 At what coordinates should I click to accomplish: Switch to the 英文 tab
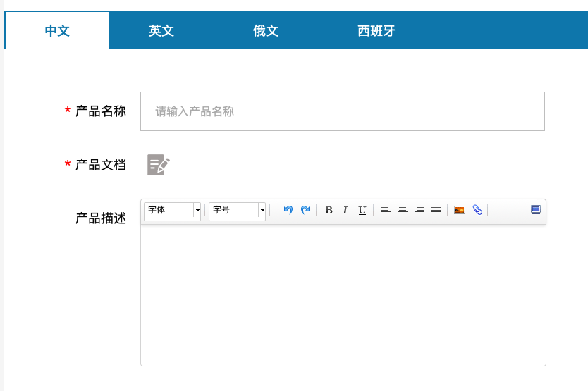coord(161,31)
